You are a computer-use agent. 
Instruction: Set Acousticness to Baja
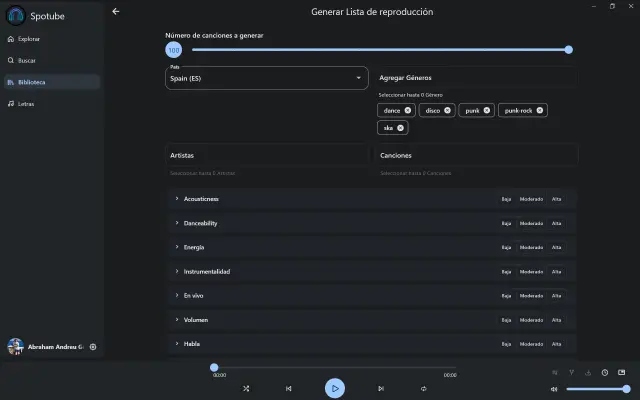pos(506,199)
